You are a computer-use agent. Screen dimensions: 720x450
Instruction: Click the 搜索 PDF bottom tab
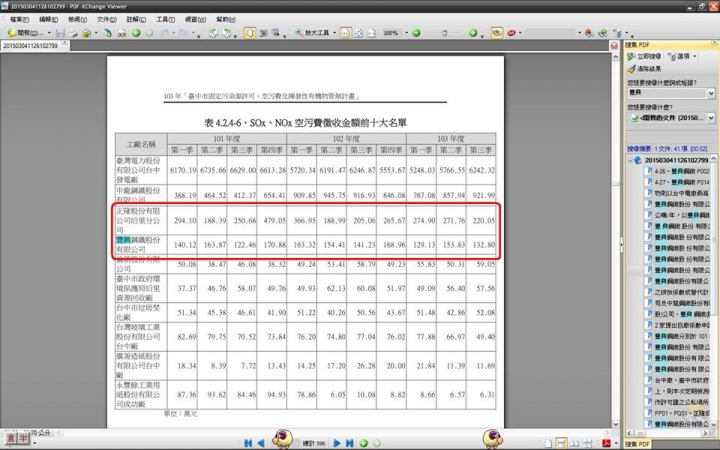638,444
